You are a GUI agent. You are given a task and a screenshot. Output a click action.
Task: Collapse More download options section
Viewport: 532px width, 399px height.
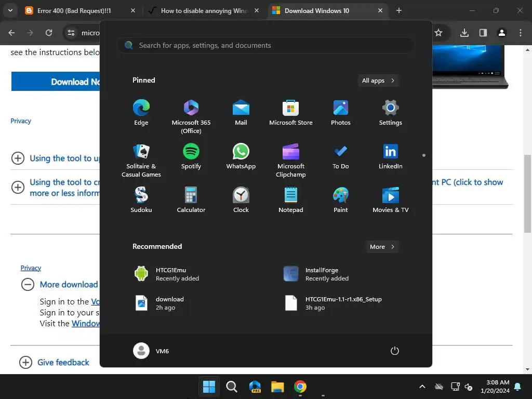coord(59,284)
